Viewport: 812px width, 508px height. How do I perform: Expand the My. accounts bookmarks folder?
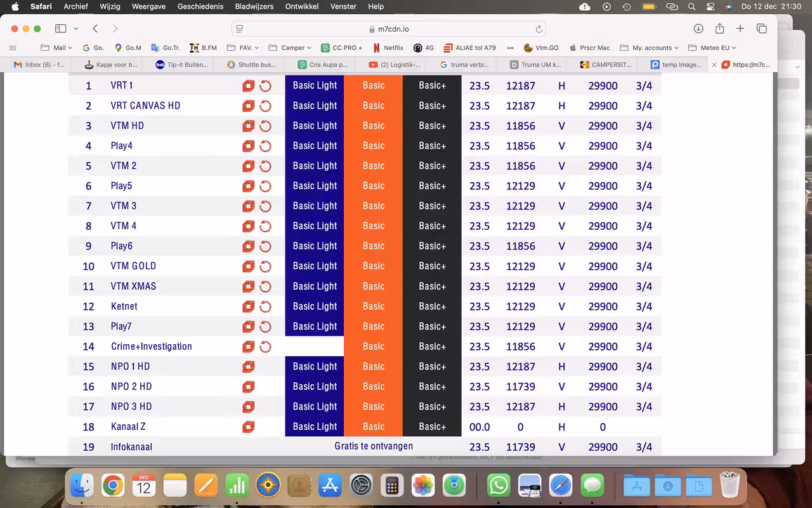pyautogui.click(x=649, y=48)
